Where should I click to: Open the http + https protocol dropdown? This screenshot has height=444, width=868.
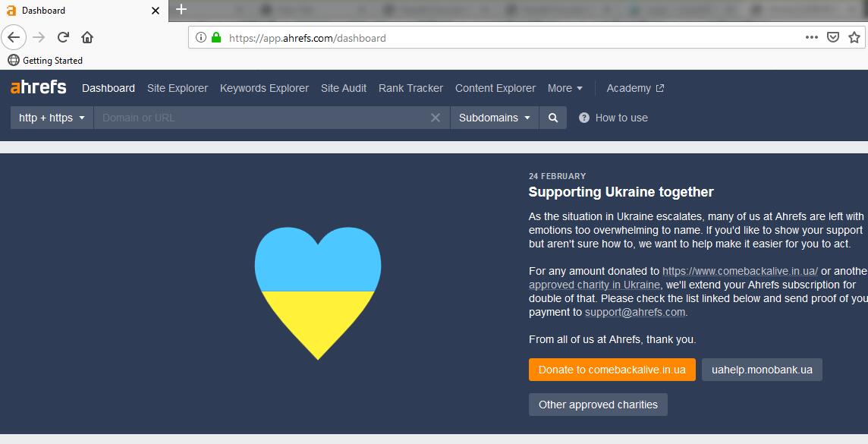point(50,118)
